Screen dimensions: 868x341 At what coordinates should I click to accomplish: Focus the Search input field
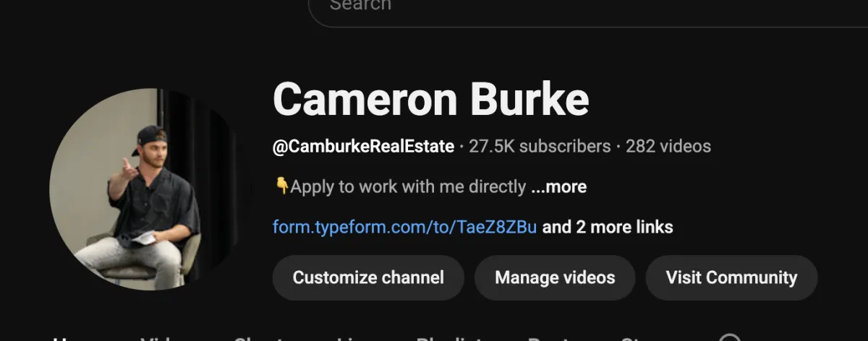click(x=587, y=9)
